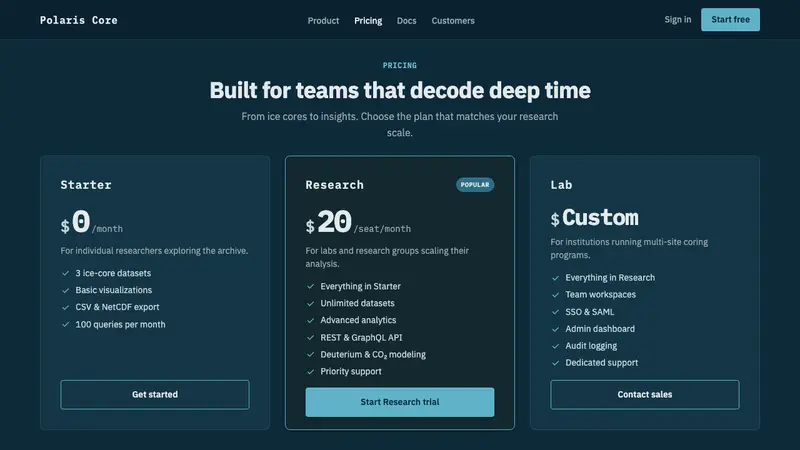Screen dimensions: 800x450
Task: Click 'For individual researchers exploring the archive.'
Action: 154,251
